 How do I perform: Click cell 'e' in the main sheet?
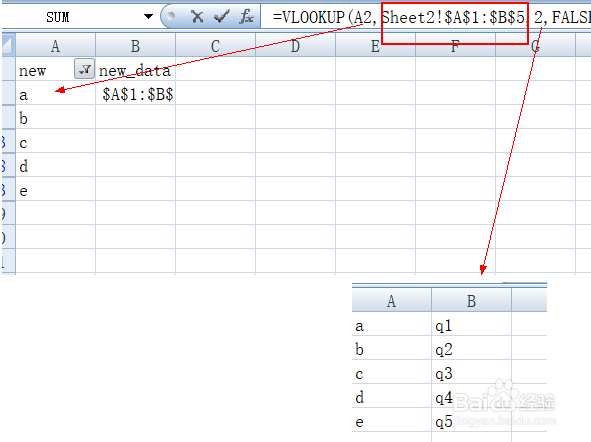pos(55,190)
